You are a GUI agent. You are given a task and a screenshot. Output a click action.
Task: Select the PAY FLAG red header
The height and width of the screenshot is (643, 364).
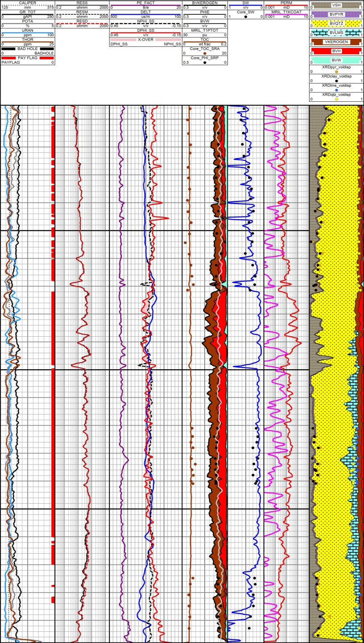click(x=28, y=58)
